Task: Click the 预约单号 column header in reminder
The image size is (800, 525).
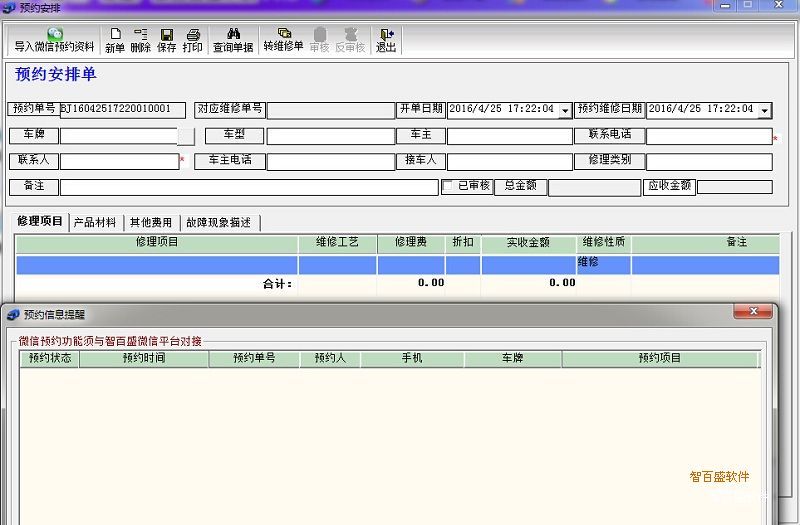Action: 254,359
